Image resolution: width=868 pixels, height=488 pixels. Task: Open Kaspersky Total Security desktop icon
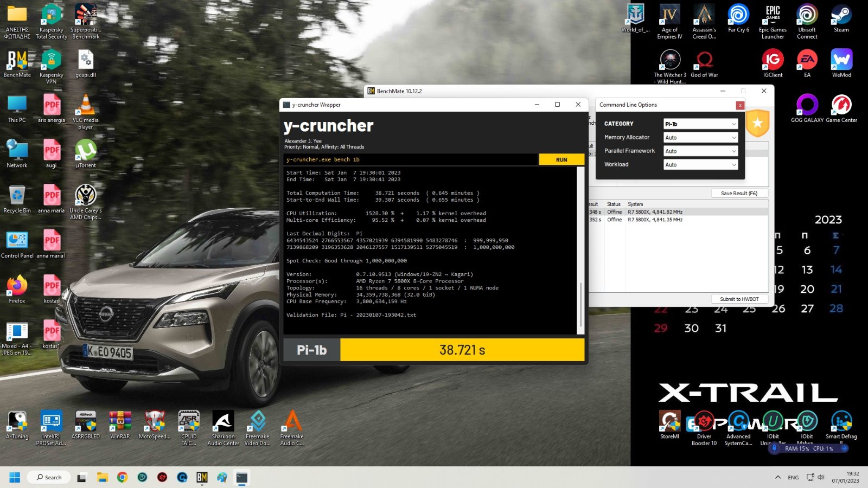coord(51,22)
